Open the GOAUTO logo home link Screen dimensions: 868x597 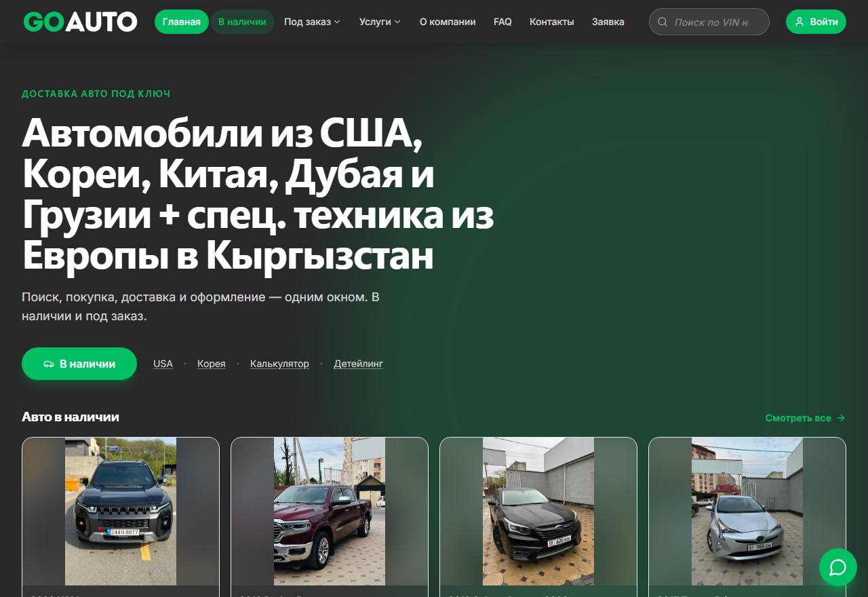[x=80, y=22]
